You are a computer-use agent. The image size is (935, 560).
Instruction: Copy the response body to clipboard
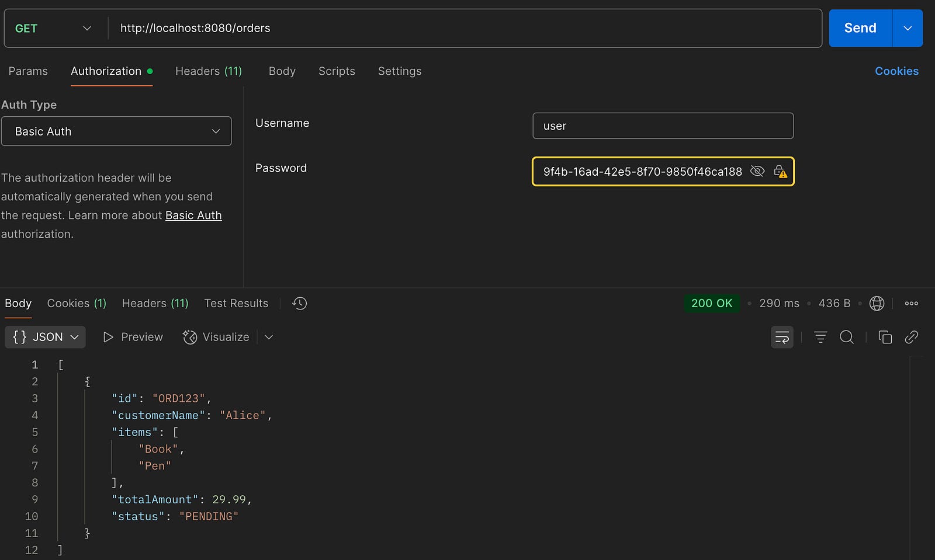885,337
